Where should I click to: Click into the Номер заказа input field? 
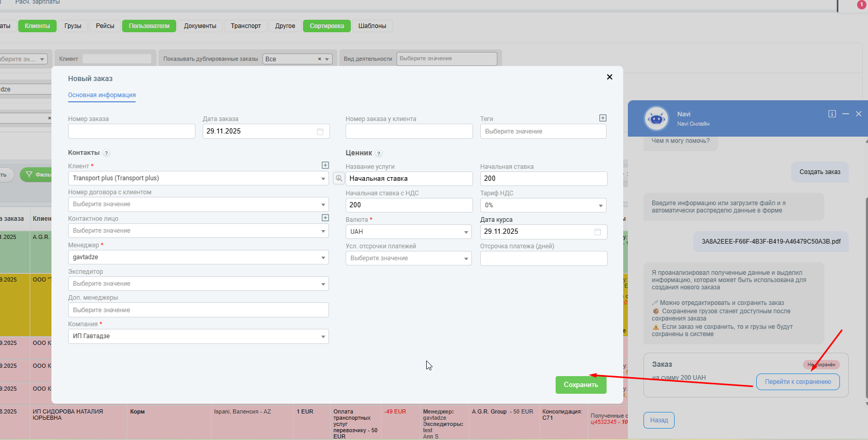(131, 131)
